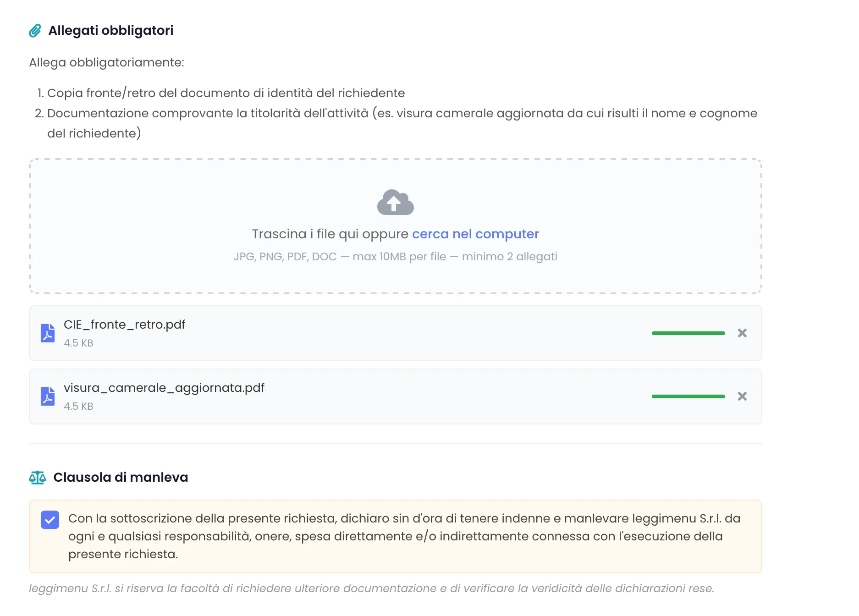This screenshot has height=616, width=859.
Task: Open the "cerca nel computer" file browser link
Action: [x=475, y=234]
